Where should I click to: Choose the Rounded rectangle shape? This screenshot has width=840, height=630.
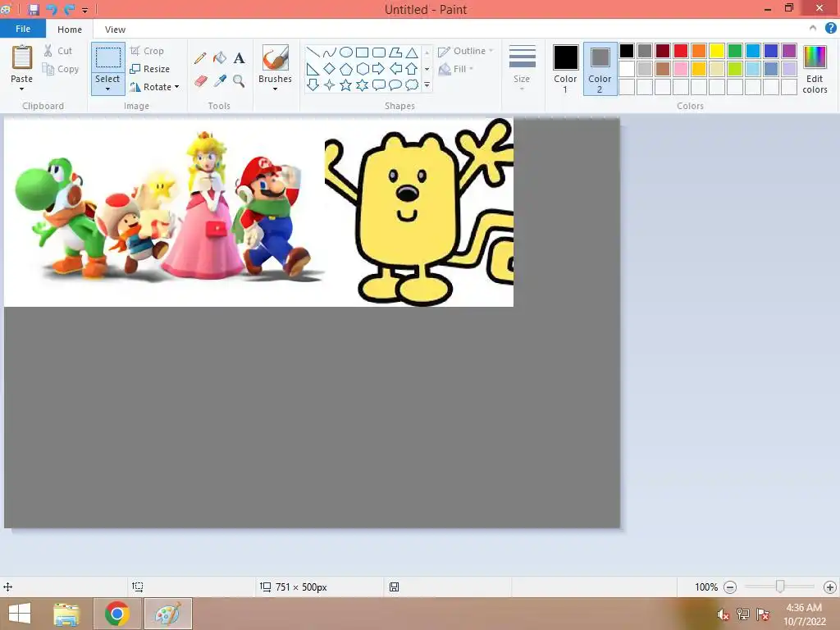point(379,52)
